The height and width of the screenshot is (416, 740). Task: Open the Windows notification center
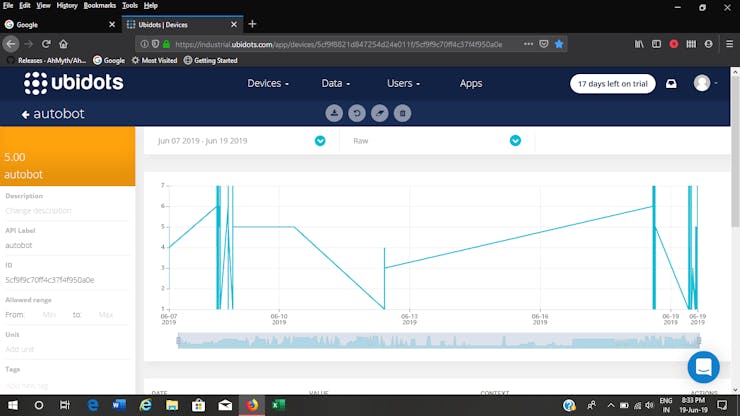722,405
